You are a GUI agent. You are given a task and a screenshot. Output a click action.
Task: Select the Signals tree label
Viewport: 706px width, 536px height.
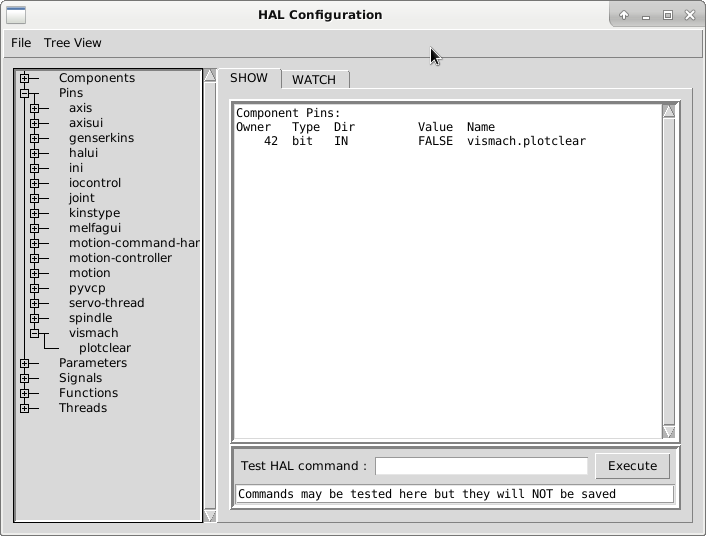pos(81,378)
